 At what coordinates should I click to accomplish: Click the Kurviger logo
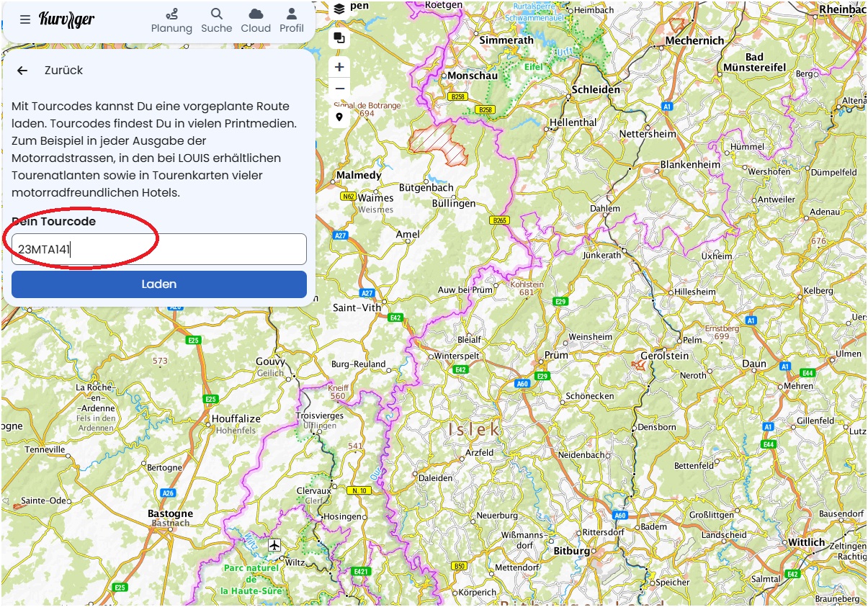[x=66, y=19]
